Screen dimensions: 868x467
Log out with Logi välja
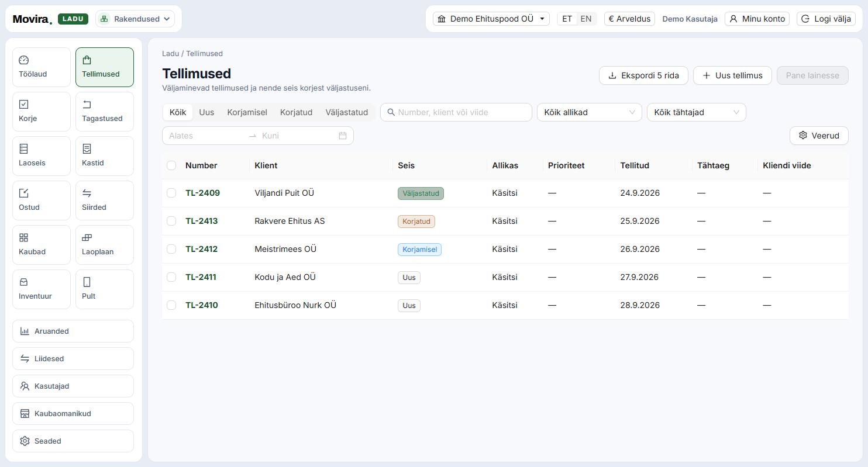(x=826, y=19)
